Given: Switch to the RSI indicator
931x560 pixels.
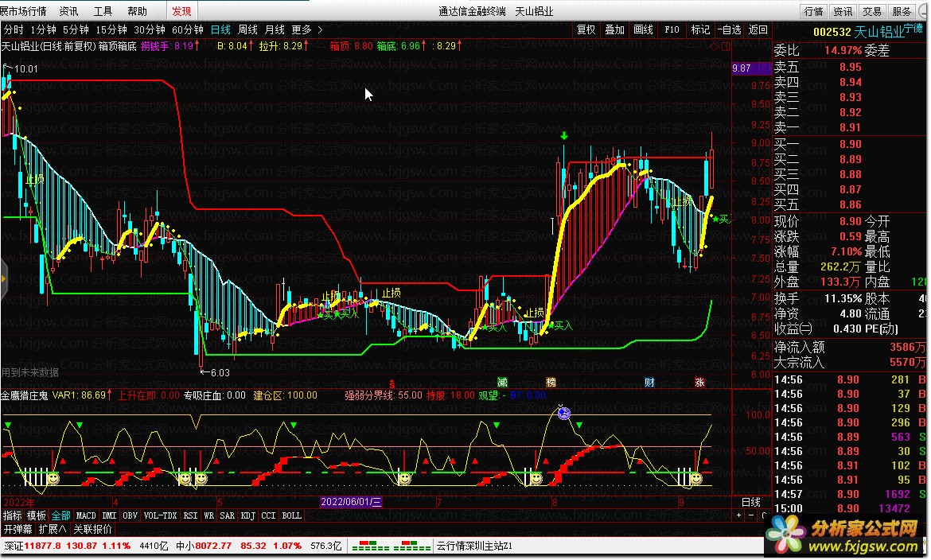Looking at the screenshot, I should coord(190,515).
